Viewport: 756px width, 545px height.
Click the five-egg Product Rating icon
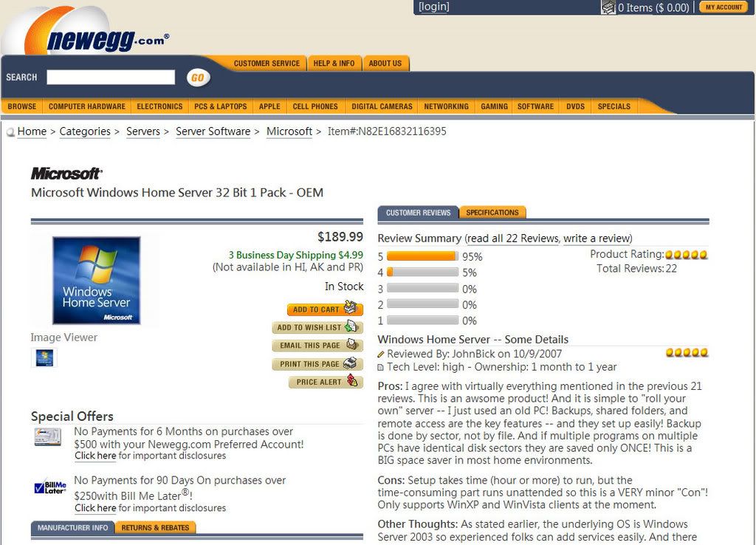point(687,255)
